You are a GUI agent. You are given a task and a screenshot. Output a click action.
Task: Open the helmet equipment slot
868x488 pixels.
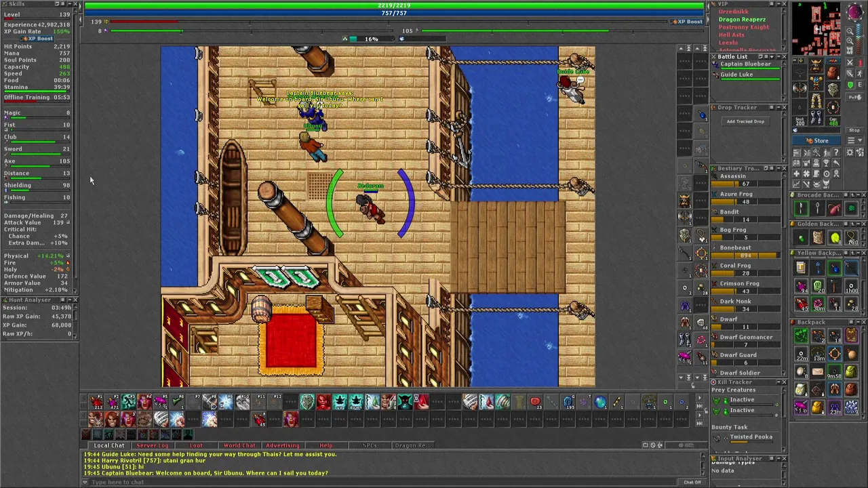(x=816, y=65)
